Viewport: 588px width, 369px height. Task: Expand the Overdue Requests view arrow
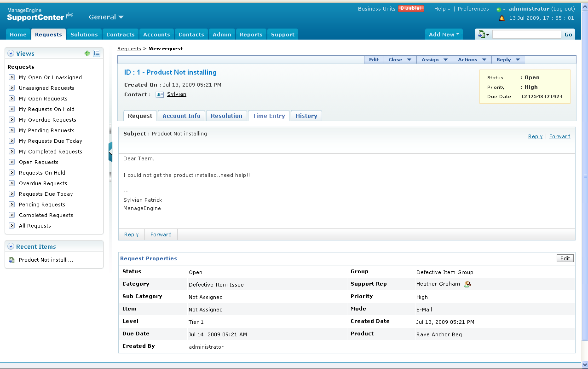tap(11, 183)
